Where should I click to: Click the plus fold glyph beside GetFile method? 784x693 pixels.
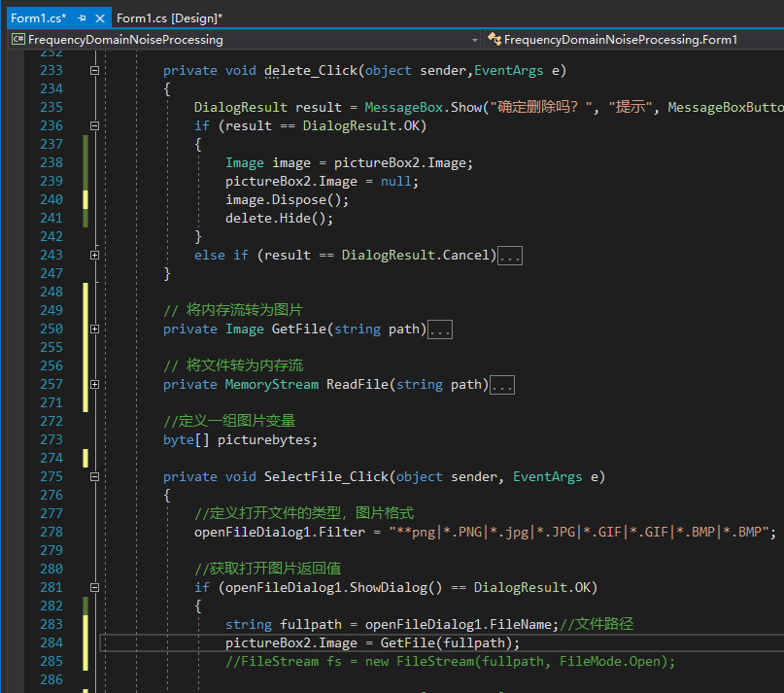[x=93, y=329]
